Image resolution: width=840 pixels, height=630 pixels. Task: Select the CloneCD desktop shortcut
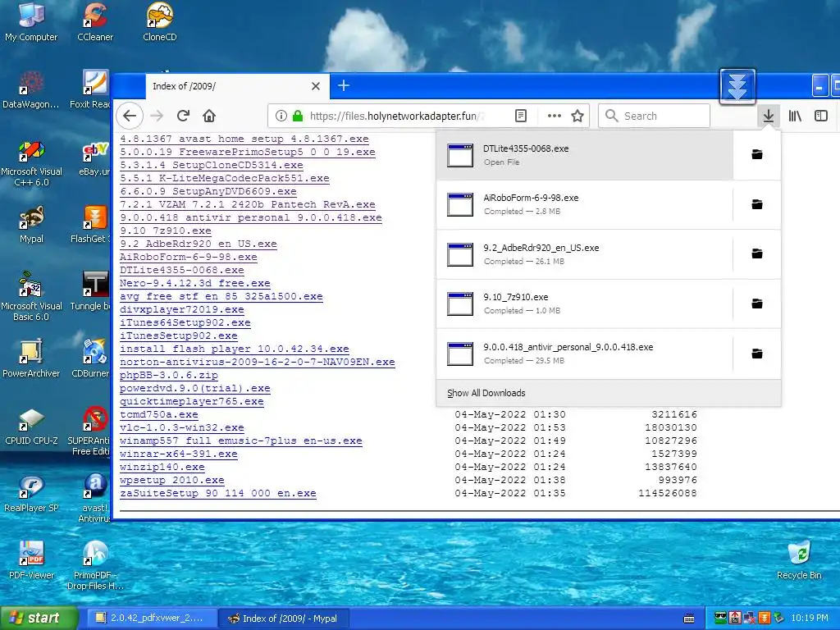(160, 21)
